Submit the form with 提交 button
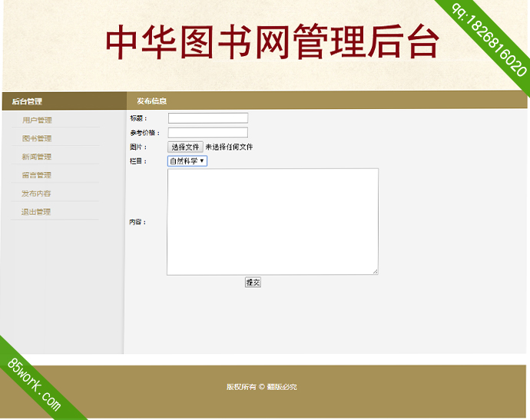Image resolution: width=530 pixels, height=420 pixels. pyautogui.click(x=253, y=283)
